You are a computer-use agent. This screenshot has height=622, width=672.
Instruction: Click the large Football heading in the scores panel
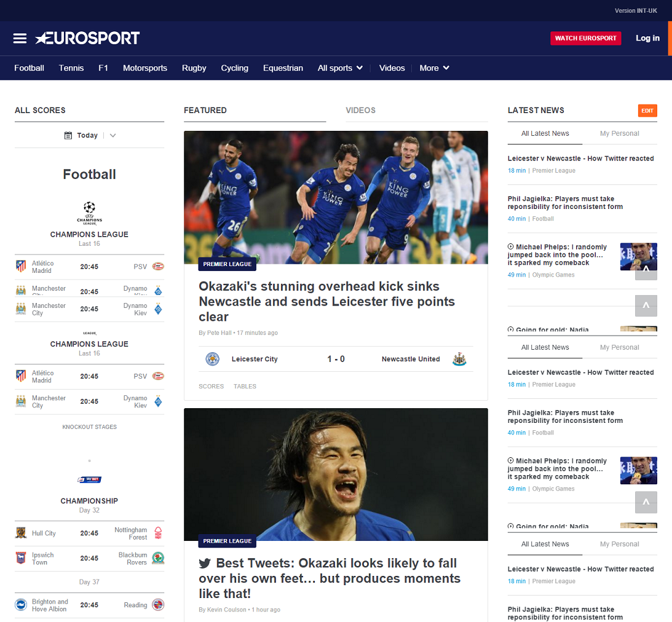click(89, 175)
